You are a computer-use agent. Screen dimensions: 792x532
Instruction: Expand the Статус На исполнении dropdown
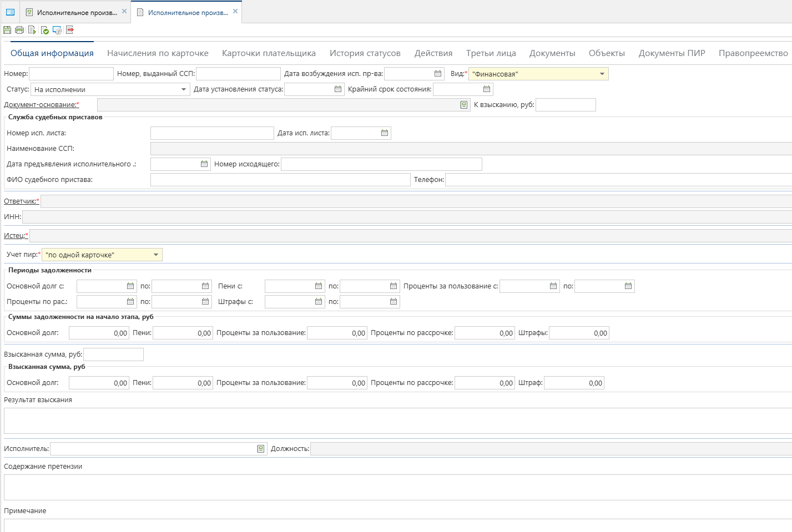tap(184, 89)
